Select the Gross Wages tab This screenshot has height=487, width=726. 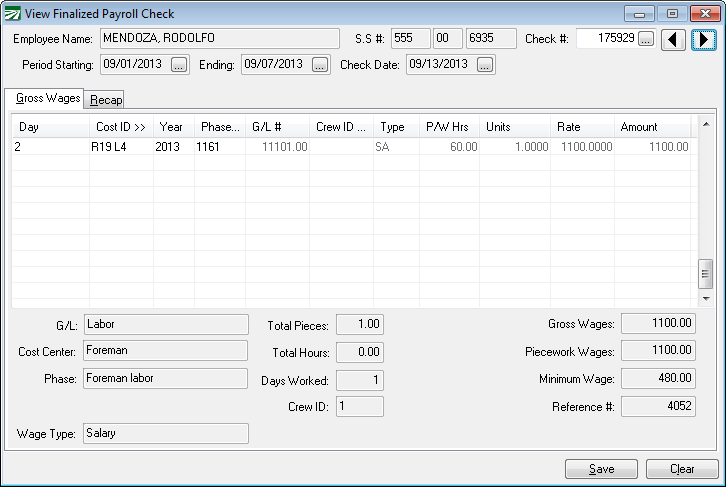tap(46, 98)
